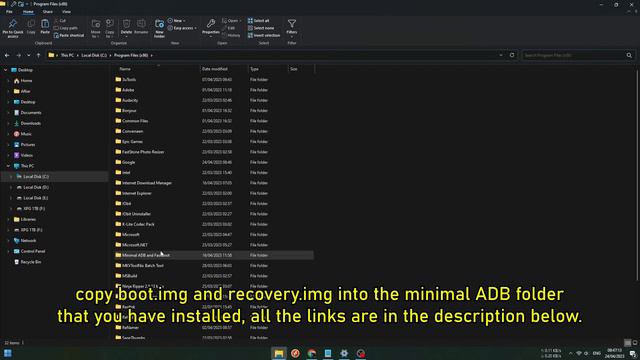Click Local Disk (C:) in the address bar
Viewport: 640px width, 360px height.
point(94,55)
